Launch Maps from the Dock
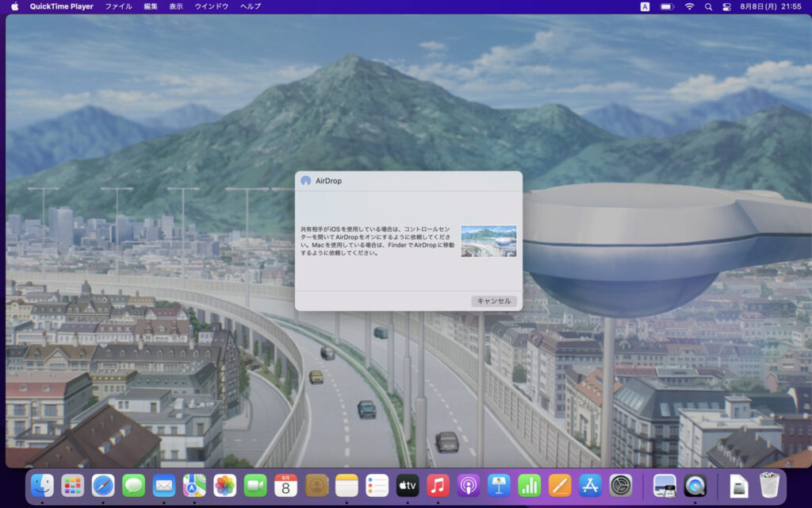 click(194, 486)
